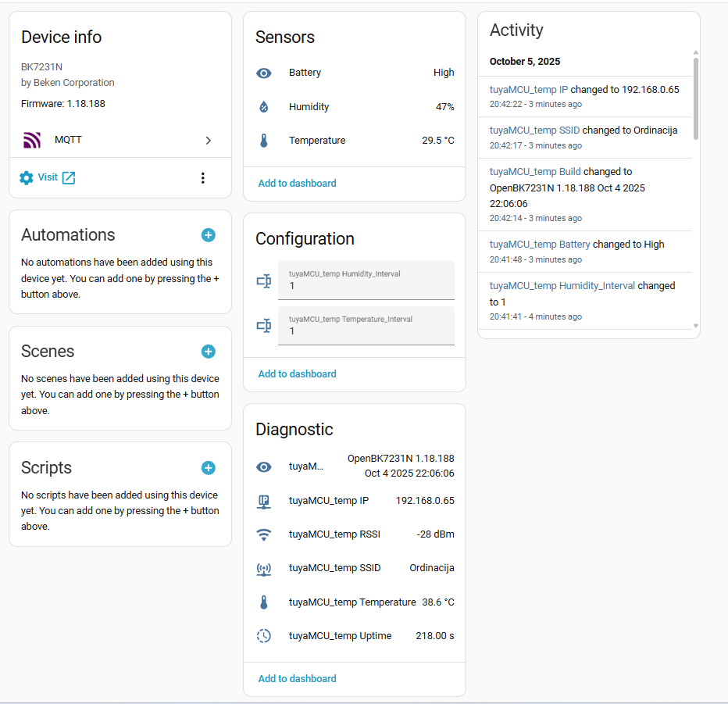This screenshot has height=704, width=728.
Task: Expand the MQTT integration chevron
Action: (209, 141)
